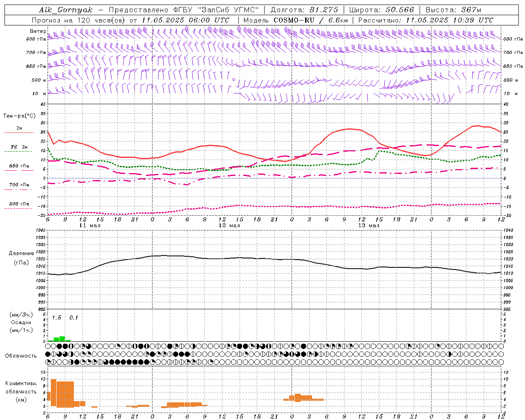Click the Td 2м dewpoint legend label

point(19,147)
